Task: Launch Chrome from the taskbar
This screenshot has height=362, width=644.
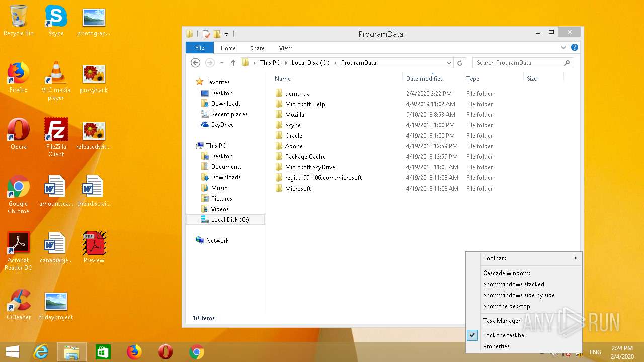Action: [197, 352]
